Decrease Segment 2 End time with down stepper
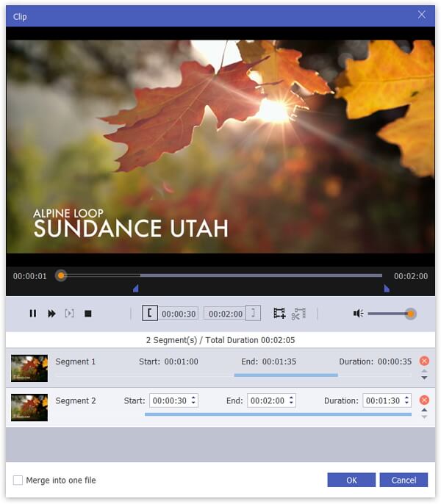Image resolution: width=441 pixels, height=504 pixels. (291, 403)
